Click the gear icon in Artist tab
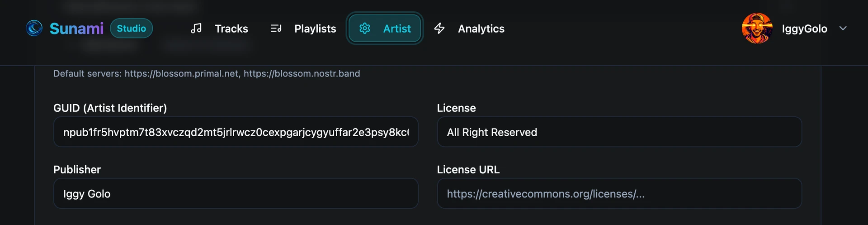 pyautogui.click(x=365, y=29)
